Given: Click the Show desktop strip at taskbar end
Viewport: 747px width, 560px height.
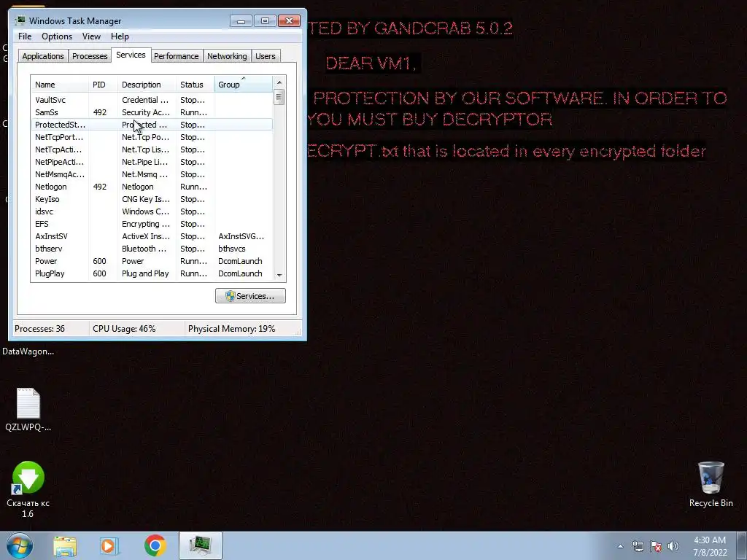Looking at the screenshot, I should 742,545.
